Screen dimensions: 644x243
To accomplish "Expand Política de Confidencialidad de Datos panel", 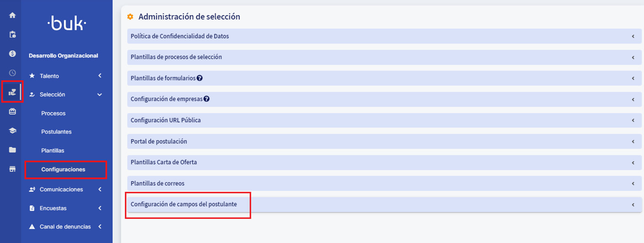I will pyautogui.click(x=180, y=36).
